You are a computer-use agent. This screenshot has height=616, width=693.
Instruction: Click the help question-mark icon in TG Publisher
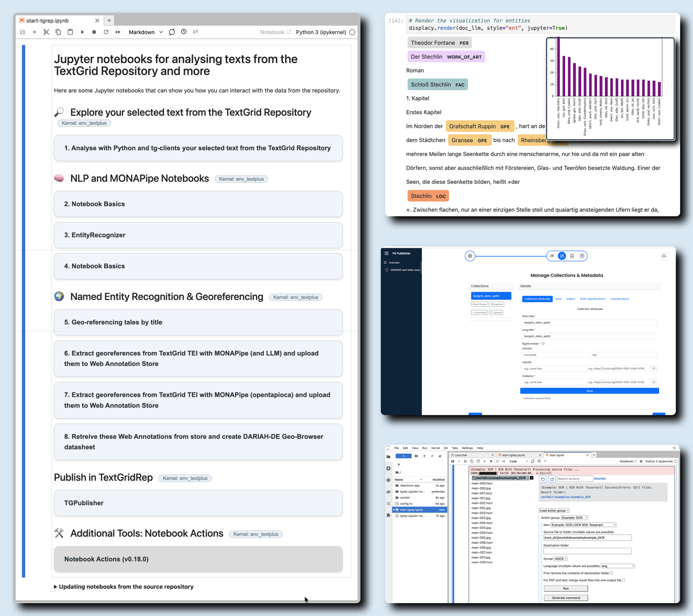pos(582,256)
